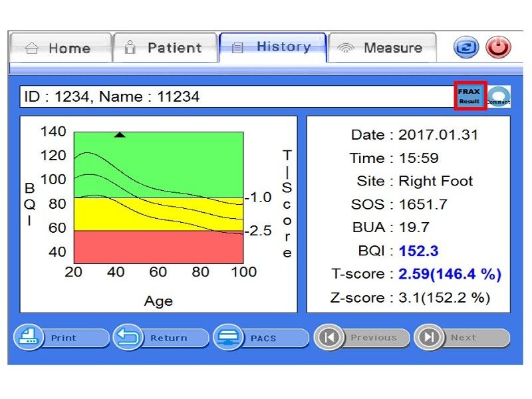This screenshot has height=399, width=532.
Task: Click the red zone of the chart
Action: pyautogui.click(x=158, y=247)
